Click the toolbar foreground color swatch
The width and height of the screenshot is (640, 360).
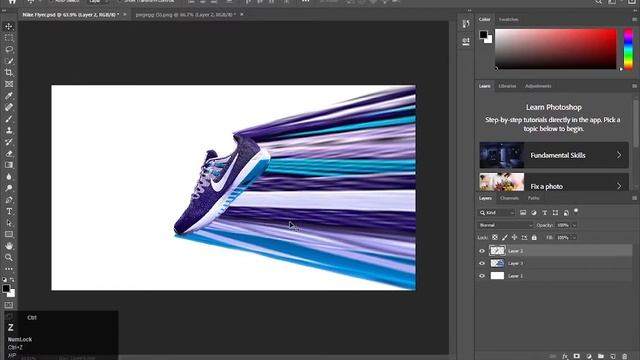(6, 289)
